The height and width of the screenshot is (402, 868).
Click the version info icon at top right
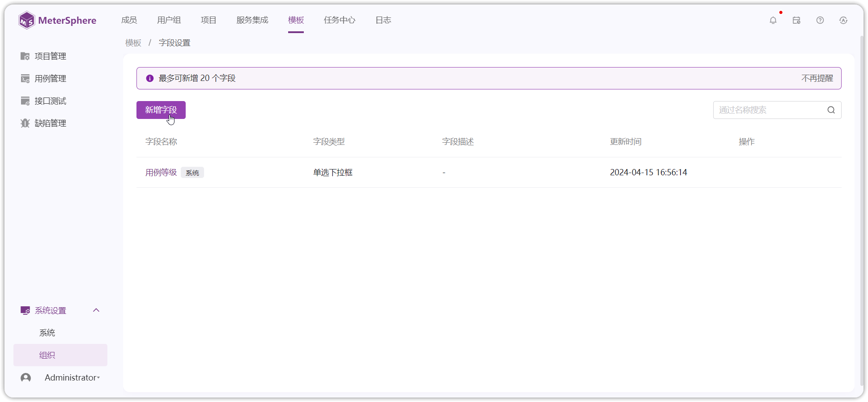pos(843,20)
